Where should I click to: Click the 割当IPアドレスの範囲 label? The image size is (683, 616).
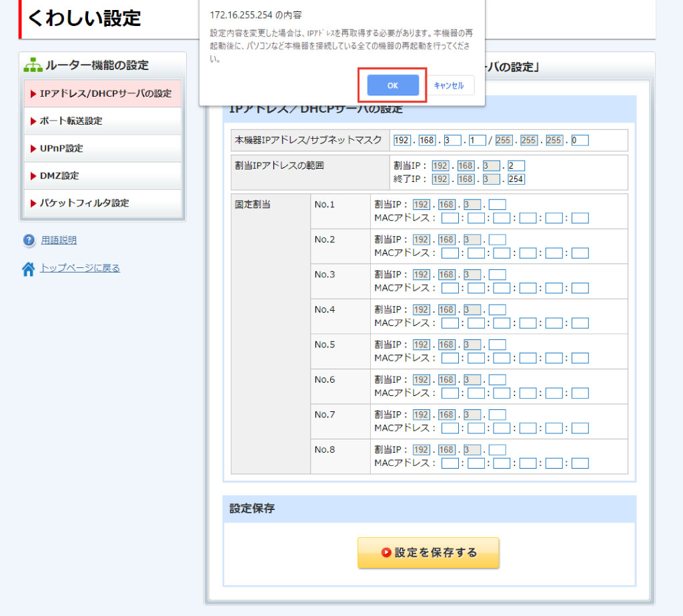279,166
